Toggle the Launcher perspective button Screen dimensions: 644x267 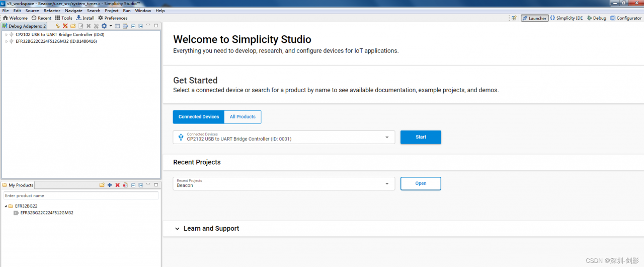[x=534, y=18]
